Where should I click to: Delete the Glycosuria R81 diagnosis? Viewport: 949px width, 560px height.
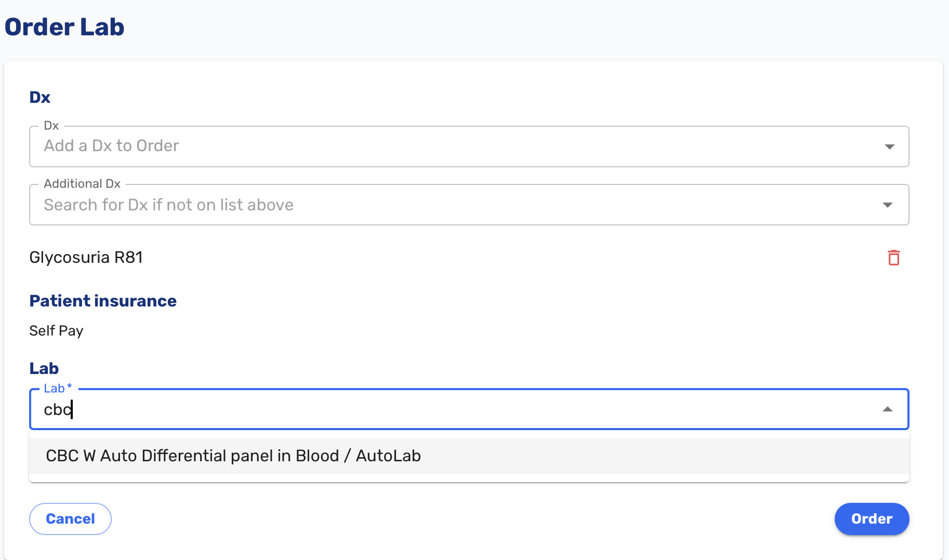point(893,258)
